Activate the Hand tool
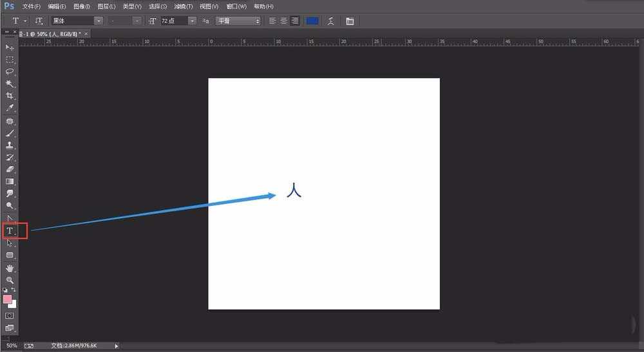Image resolution: width=644 pixels, height=352 pixels. click(x=10, y=268)
